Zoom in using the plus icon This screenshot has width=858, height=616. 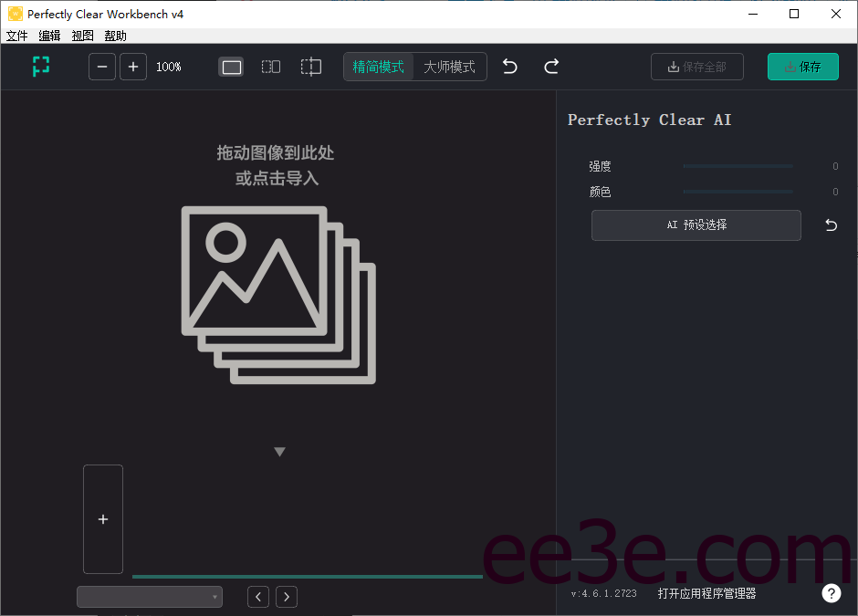(x=133, y=66)
